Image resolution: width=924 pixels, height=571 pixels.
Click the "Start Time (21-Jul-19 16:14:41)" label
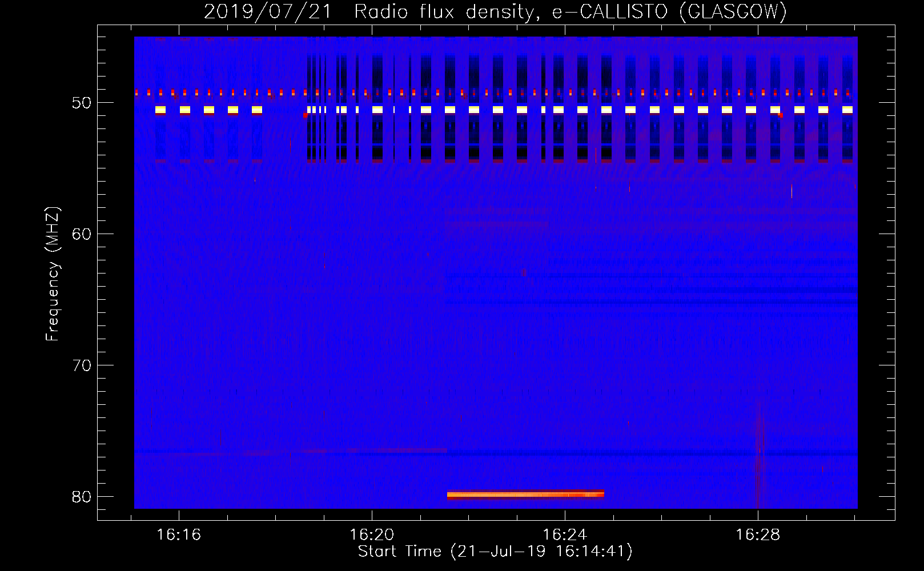[495, 552]
